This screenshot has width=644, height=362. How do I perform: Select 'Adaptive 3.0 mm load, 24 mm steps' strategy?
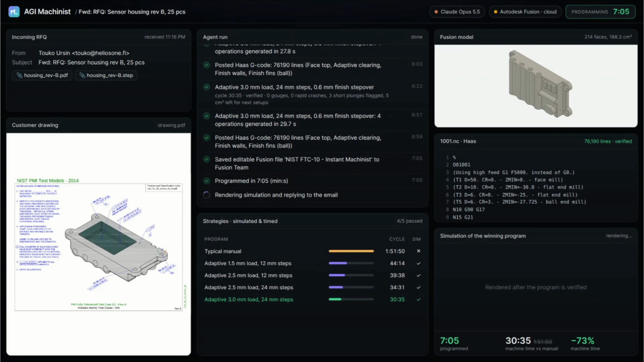[313, 300]
